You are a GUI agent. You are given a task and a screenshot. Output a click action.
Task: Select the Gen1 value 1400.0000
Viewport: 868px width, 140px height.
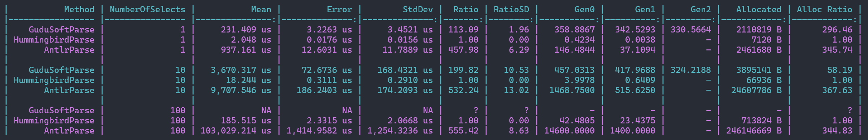[632, 131]
